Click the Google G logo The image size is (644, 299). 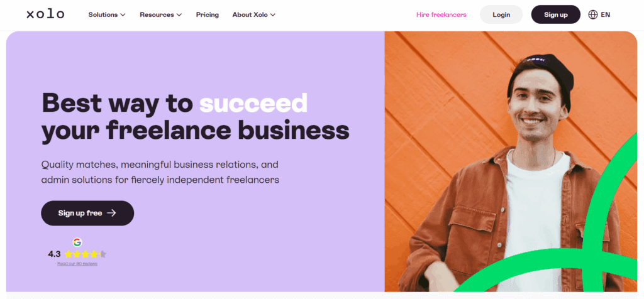77,242
